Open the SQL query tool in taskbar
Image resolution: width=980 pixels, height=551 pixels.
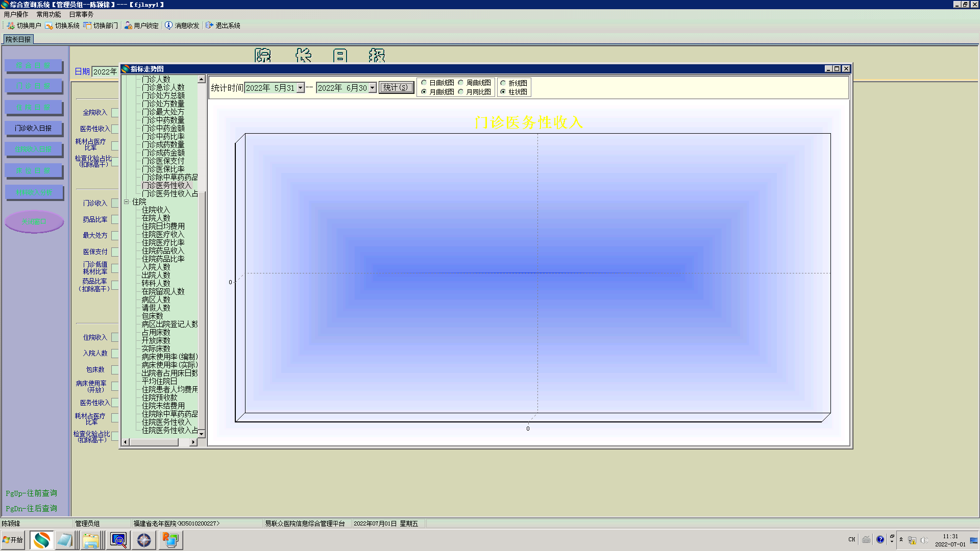point(118,540)
